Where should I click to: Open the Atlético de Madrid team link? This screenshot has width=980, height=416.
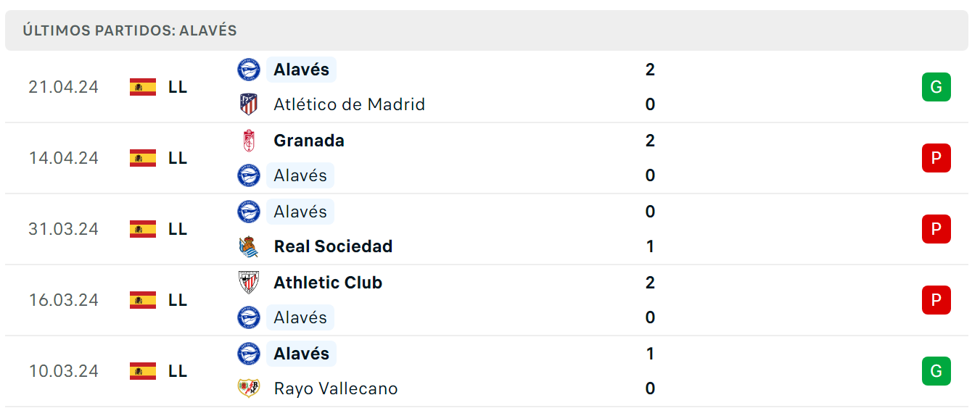[x=349, y=104]
